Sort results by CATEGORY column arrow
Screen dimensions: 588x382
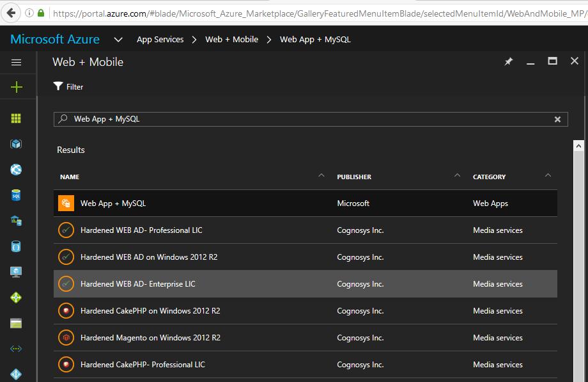tap(548, 175)
